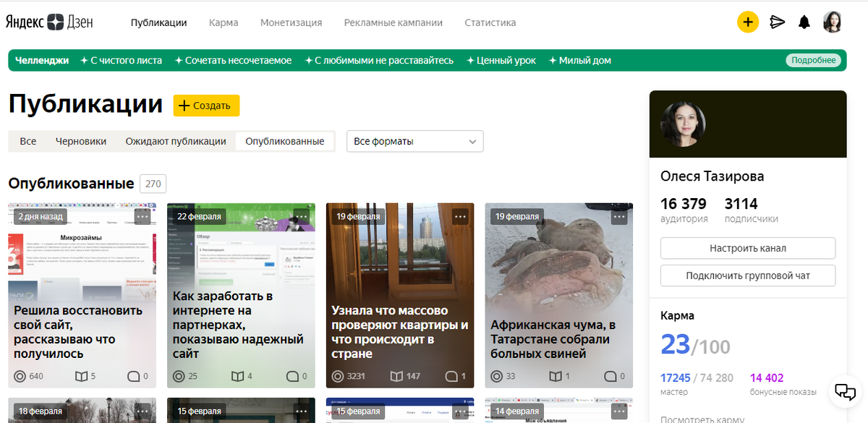The width and height of the screenshot is (868, 423).
Task: Open three-dot menu on 'Африканская чума' card
Action: (x=619, y=216)
